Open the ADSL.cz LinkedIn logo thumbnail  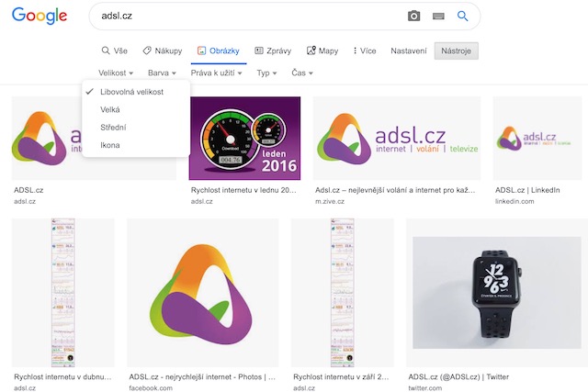click(537, 139)
